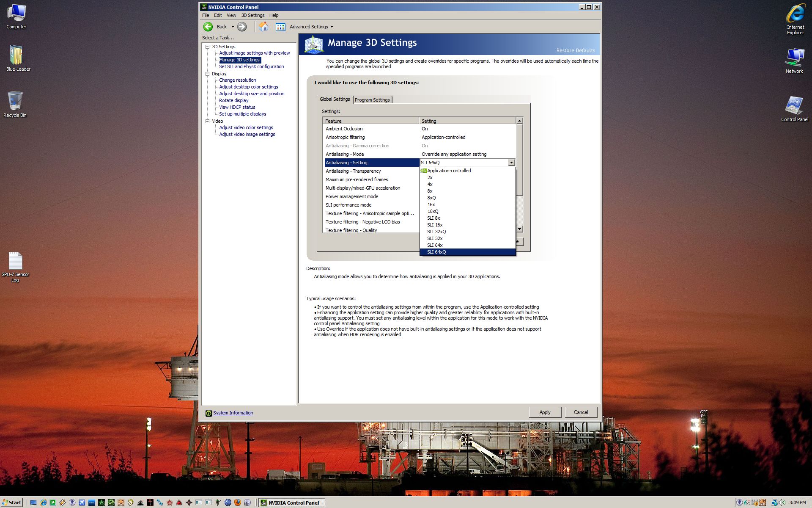Open the Advanced Settings dropdown arrow

coord(332,27)
